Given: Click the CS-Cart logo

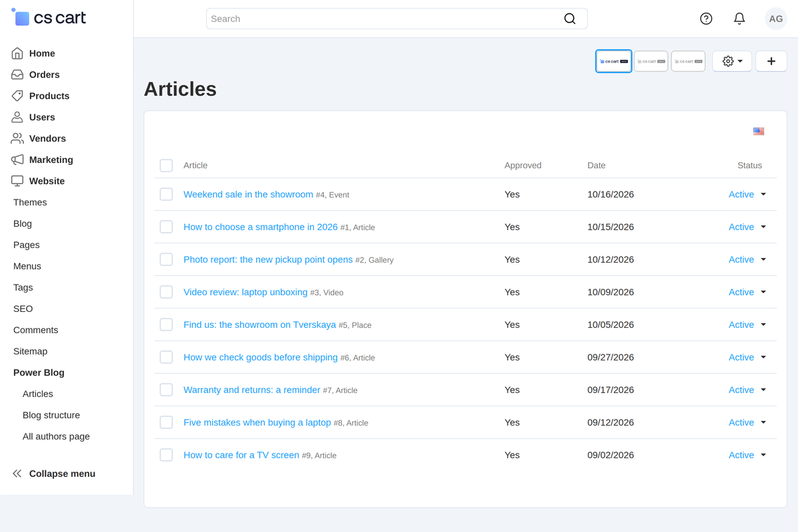Looking at the screenshot, I should click(49, 18).
